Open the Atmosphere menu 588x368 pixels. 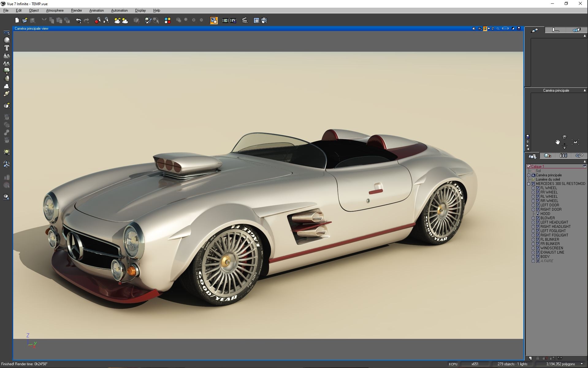click(x=55, y=10)
